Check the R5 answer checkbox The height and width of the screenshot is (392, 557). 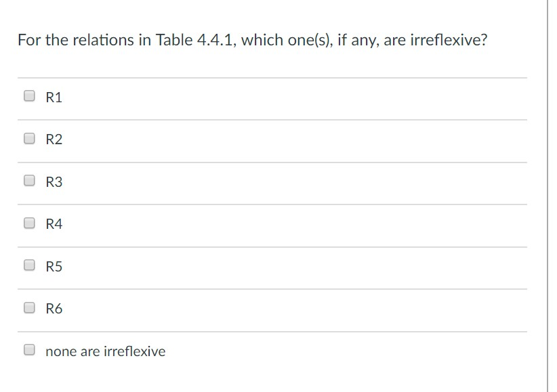(x=28, y=265)
